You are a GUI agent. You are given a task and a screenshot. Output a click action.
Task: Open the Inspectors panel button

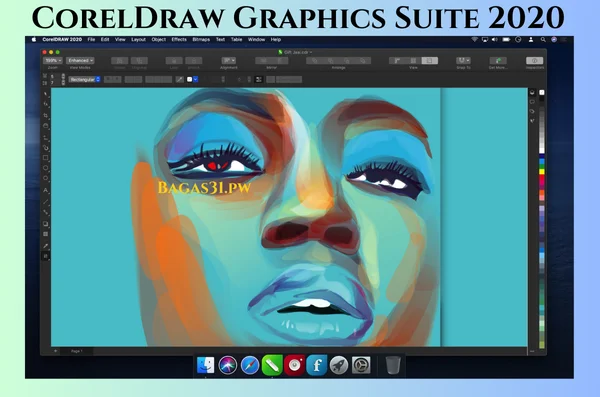[x=535, y=60]
